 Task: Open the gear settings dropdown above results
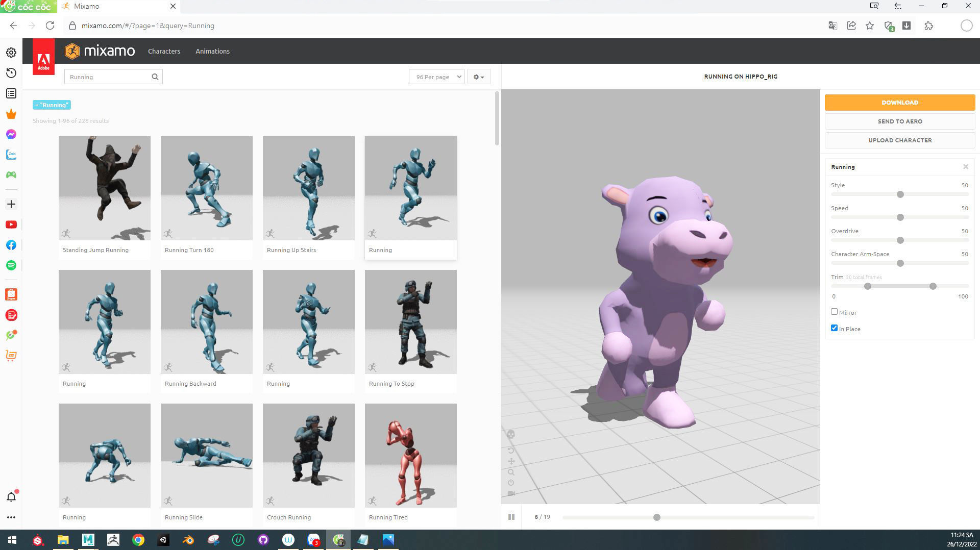tap(479, 77)
